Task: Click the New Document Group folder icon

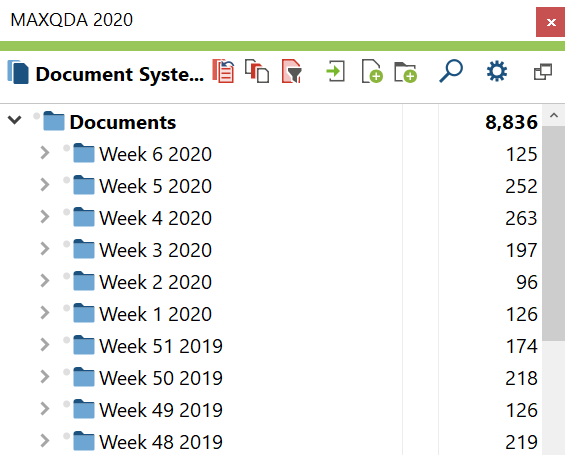Action: coord(406,72)
